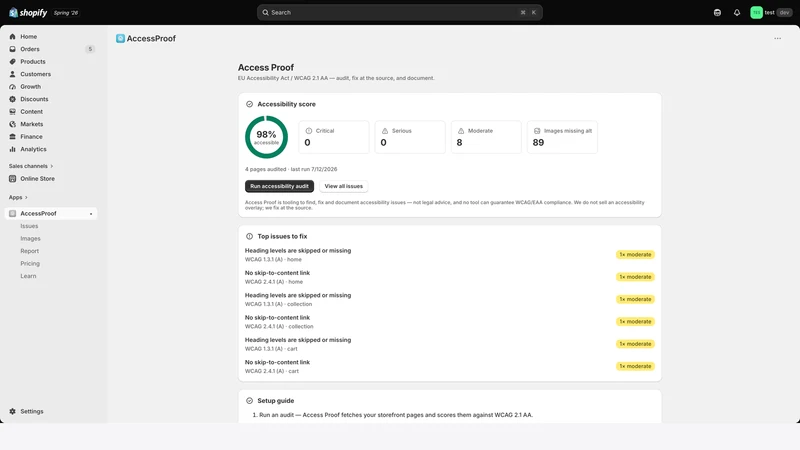
Task: Open the Home sidebar icon
Action: click(x=12, y=37)
